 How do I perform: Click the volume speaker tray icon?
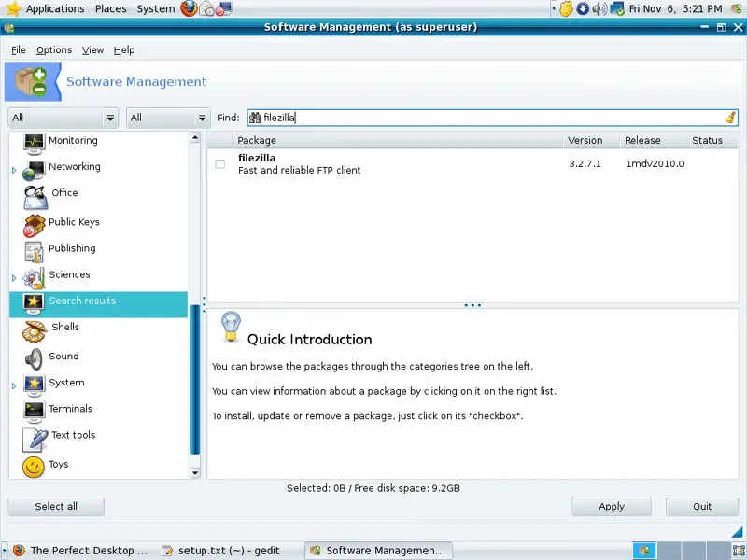tap(599, 8)
